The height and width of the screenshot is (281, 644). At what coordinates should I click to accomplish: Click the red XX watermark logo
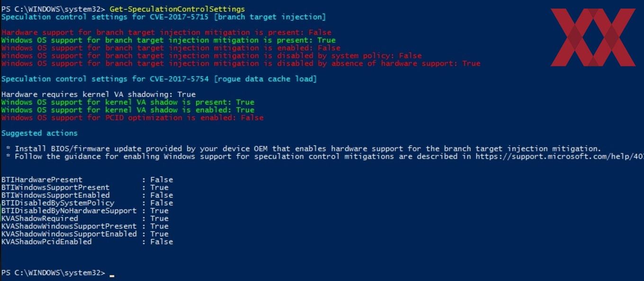[x=593, y=37]
